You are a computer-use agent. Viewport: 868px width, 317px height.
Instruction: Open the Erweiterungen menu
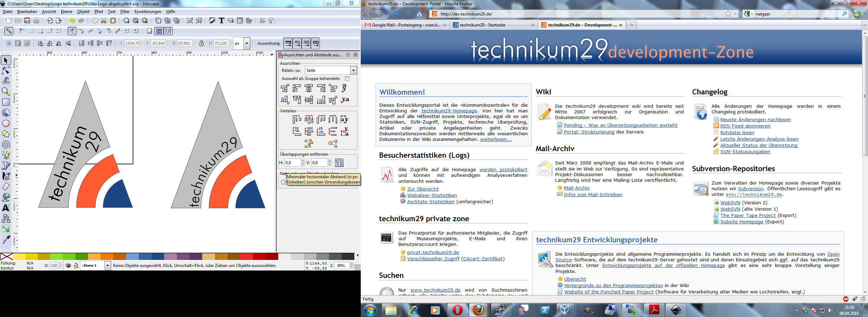148,12
